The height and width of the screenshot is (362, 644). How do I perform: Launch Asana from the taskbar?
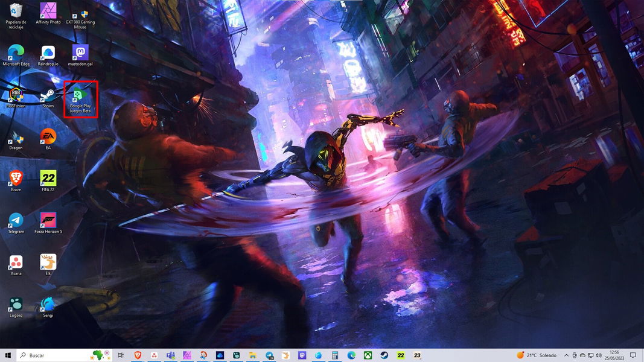154,355
